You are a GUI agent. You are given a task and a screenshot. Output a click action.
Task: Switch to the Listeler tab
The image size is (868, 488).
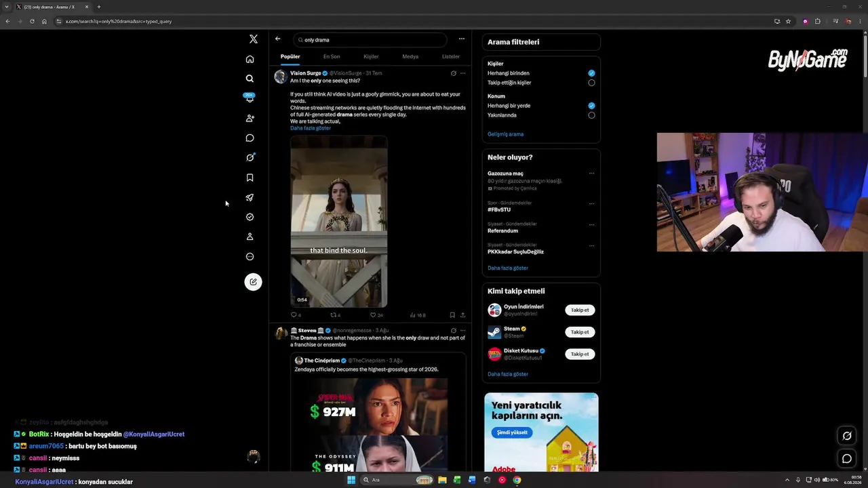pos(451,57)
